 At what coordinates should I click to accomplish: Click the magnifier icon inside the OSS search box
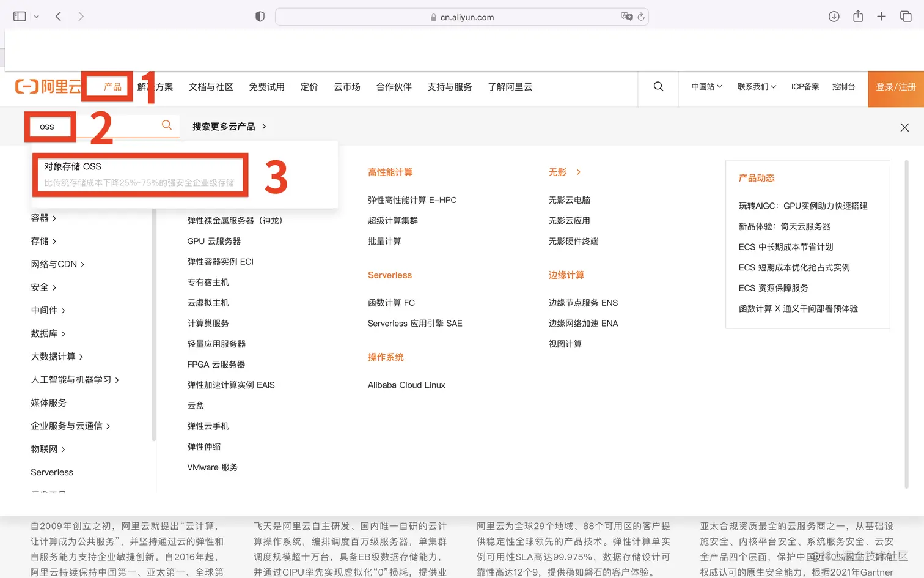coord(166,125)
